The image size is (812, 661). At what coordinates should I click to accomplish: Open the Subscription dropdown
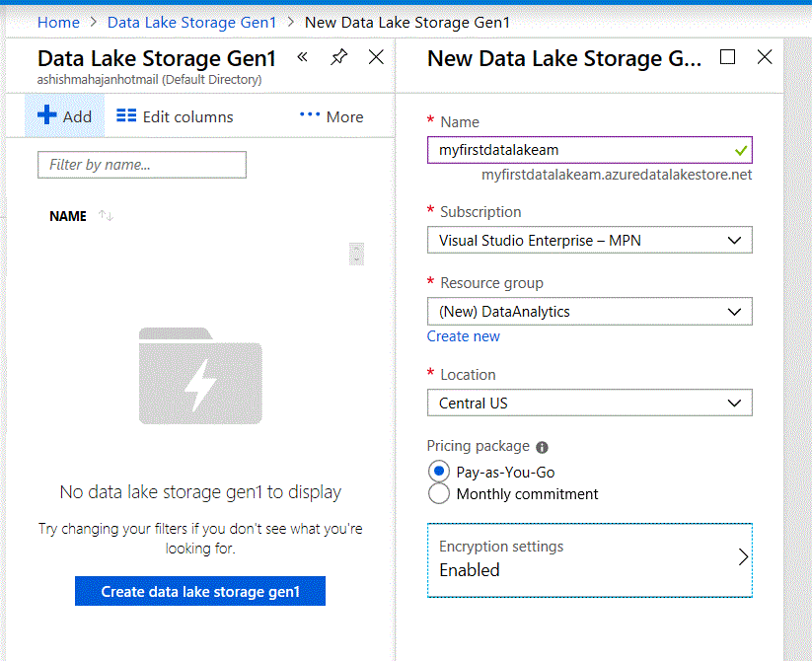click(x=589, y=240)
